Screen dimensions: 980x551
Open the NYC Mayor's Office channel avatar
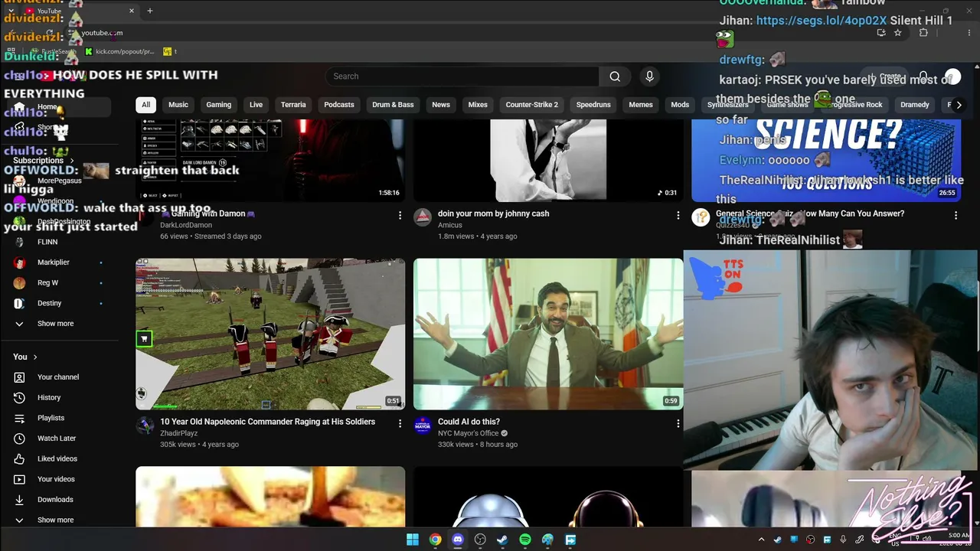(423, 425)
